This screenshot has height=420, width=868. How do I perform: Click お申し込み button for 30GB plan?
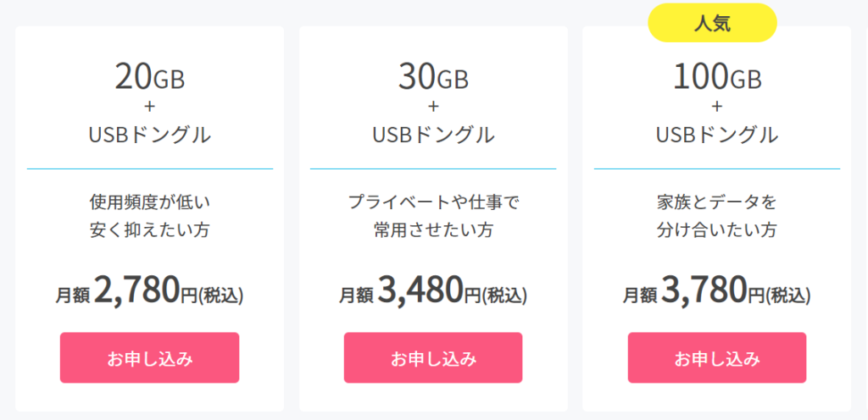433,357
